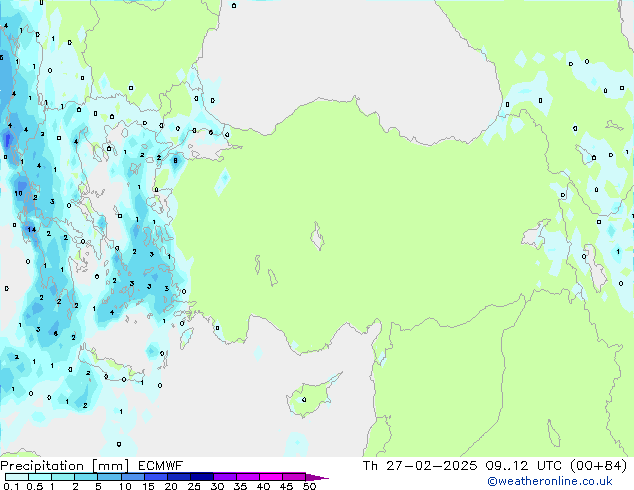The height and width of the screenshot is (490, 634).
Task: Click the above-50 mm legend arrow tip
Action: coord(317,477)
